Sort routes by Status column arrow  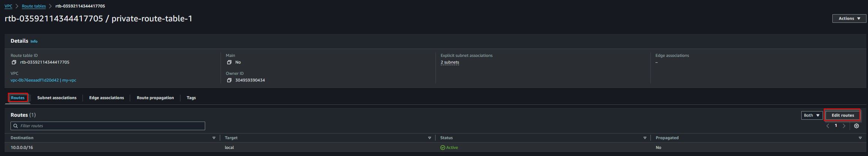click(x=645, y=138)
